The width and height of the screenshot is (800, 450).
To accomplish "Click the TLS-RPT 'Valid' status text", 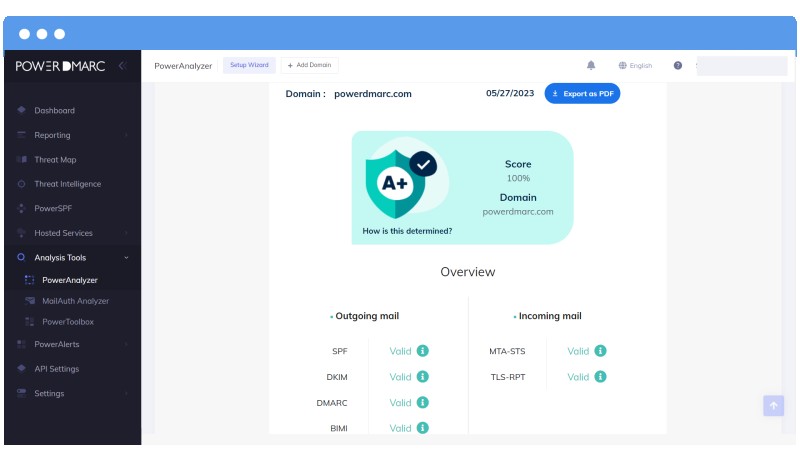I will 578,377.
